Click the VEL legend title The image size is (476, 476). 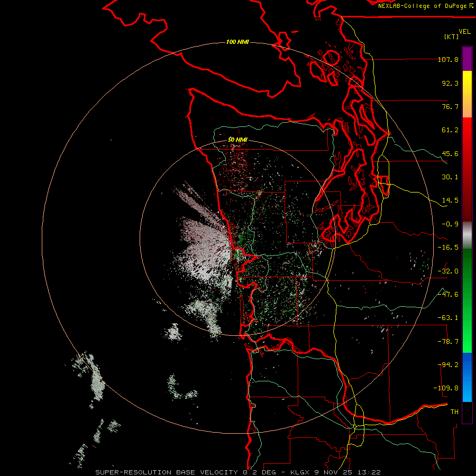coord(465,32)
